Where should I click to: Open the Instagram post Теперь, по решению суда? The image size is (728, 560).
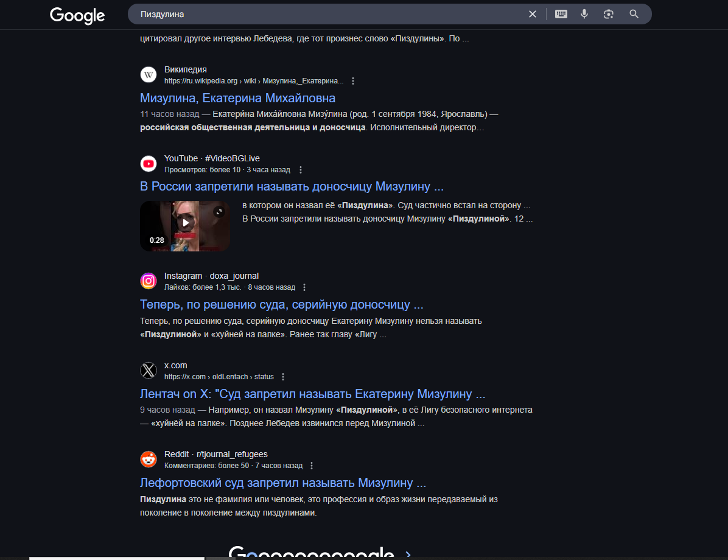point(282,304)
